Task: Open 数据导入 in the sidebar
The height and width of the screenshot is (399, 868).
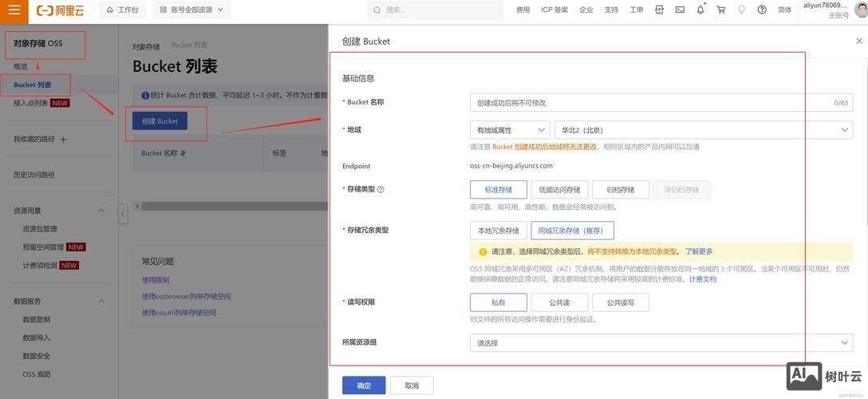Action: point(37,338)
